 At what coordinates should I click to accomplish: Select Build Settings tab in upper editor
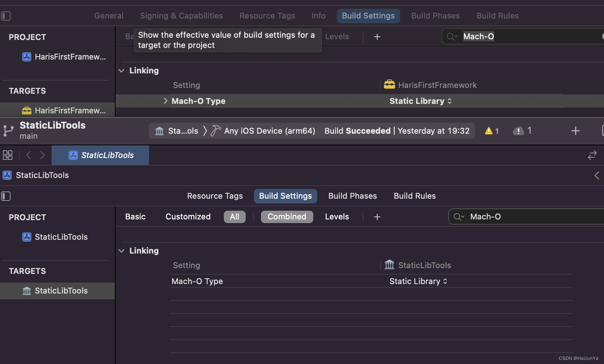pyautogui.click(x=368, y=16)
